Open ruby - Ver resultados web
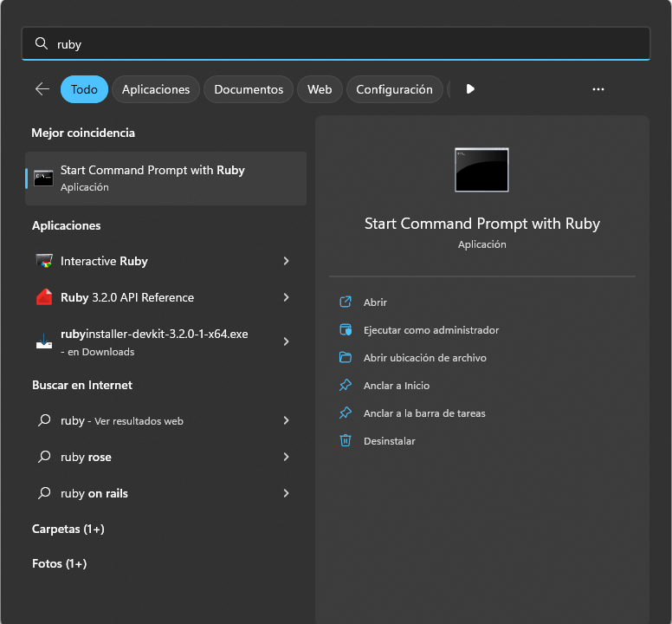Viewport: 672px width, 624px height. pyautogui.click(x=166, y=420)
